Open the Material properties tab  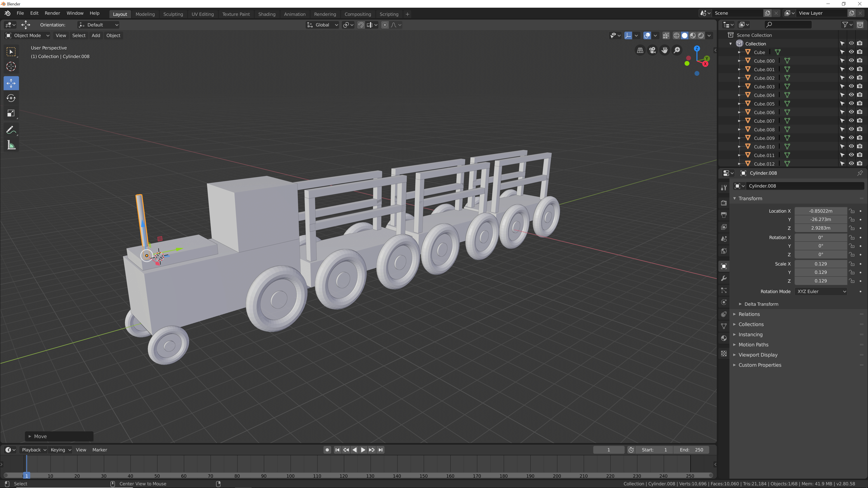pos(724,338)
